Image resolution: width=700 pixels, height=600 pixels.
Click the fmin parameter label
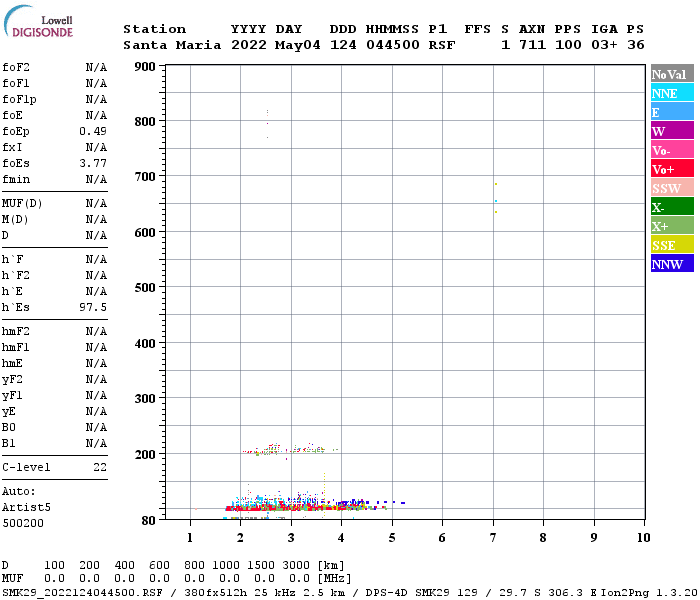[16, 179]
